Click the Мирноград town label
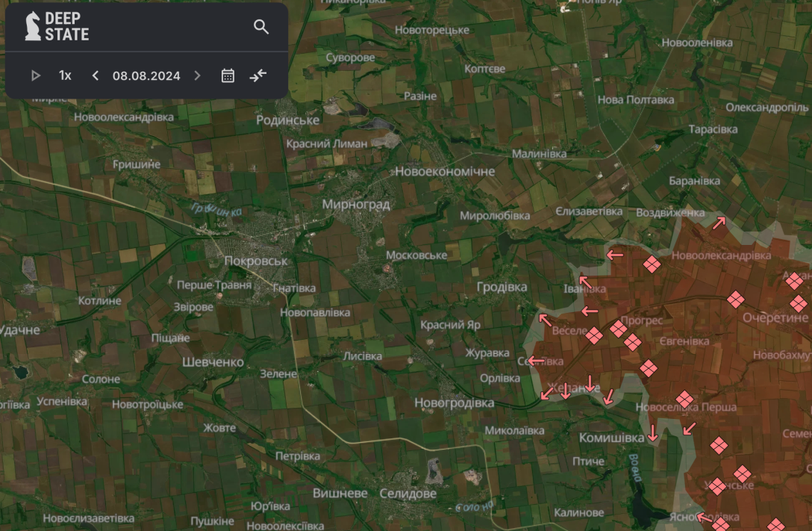Viewport: 812px width, 531px height. 356,204
